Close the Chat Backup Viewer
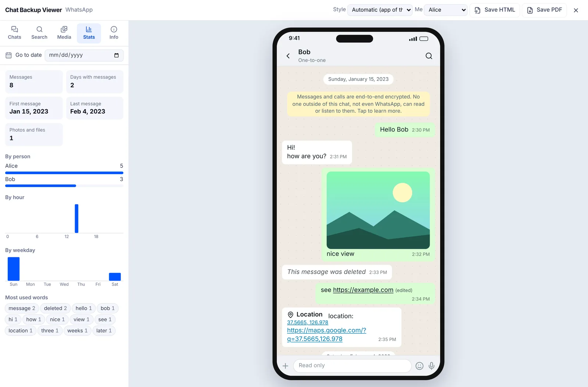Image resolution: width=588 pixels, height=387 pixels. click(x=576, y=10)
